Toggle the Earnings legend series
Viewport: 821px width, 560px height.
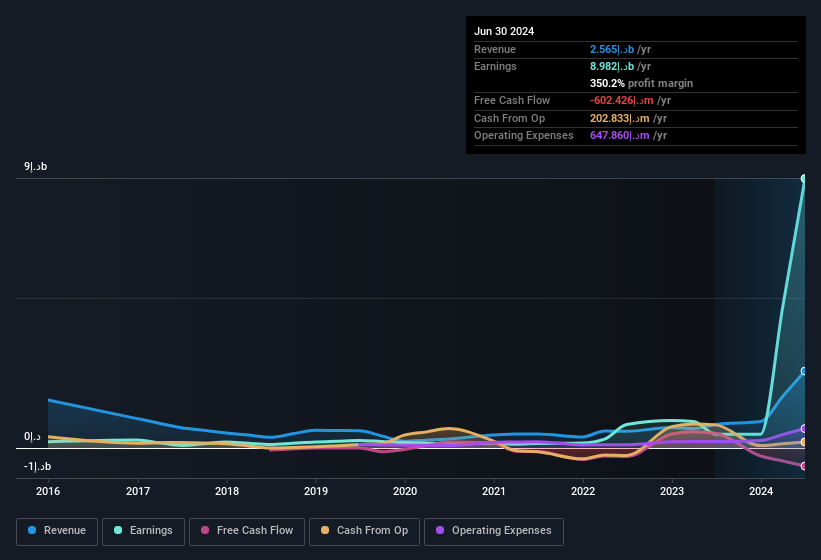(x=143, y=531)
